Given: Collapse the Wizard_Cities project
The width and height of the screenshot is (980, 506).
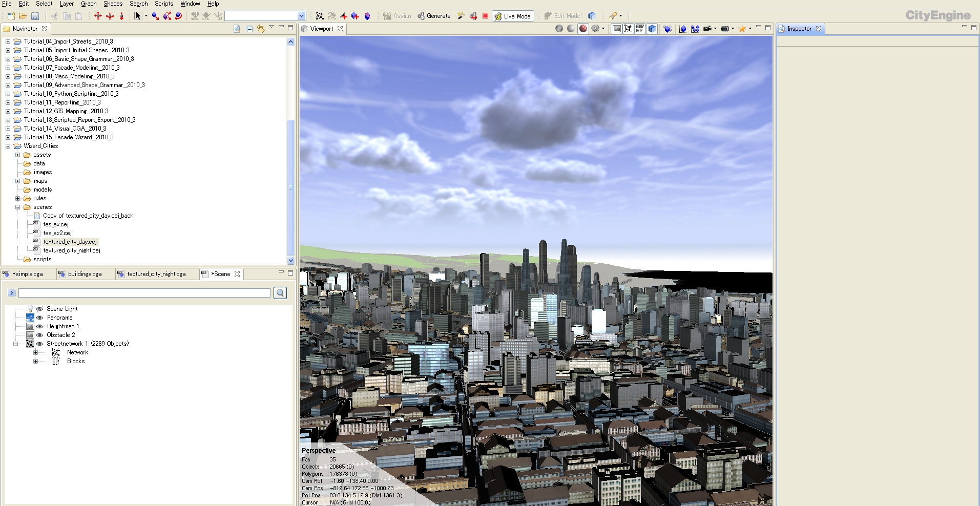Looking at the screenshot, I should (8, 146).
